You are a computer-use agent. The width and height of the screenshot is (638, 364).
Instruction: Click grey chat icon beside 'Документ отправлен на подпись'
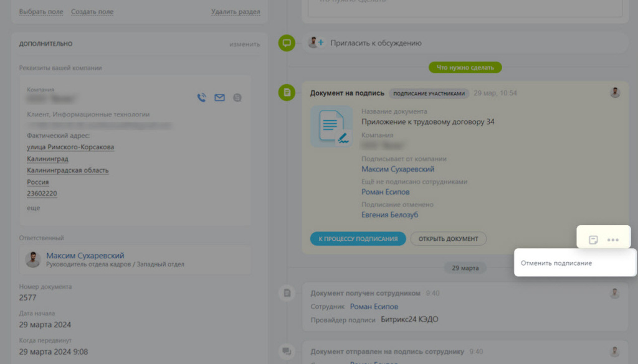click(287, 352)
